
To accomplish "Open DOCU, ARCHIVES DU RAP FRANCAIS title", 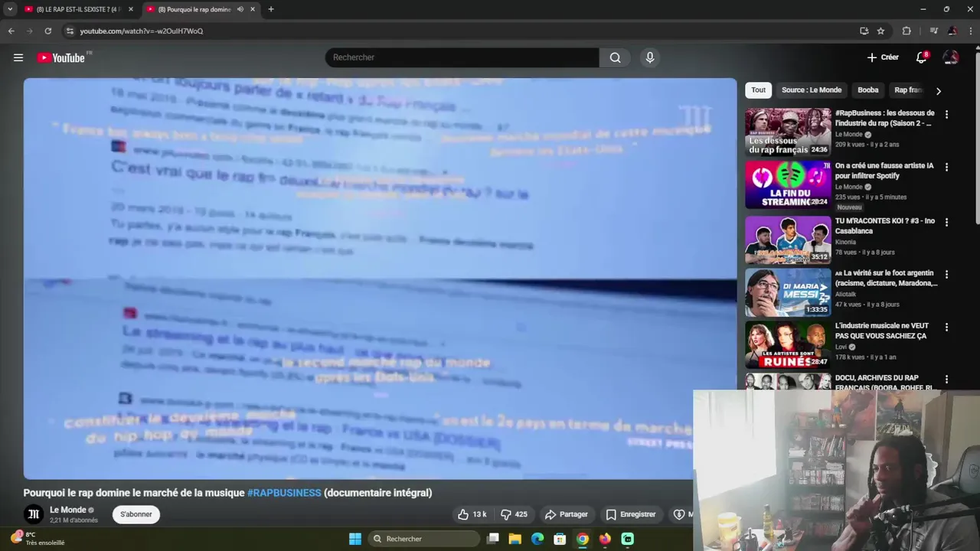I will click(884, 382).
